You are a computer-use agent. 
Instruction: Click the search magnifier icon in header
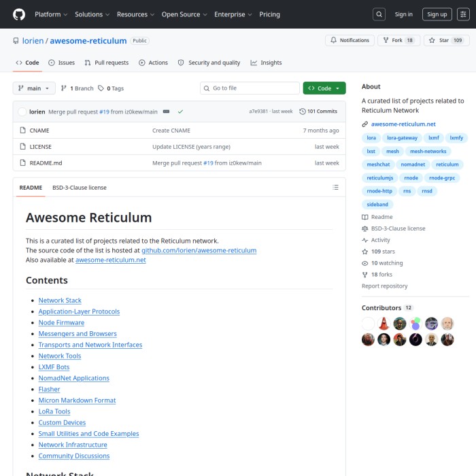[379, 14]
